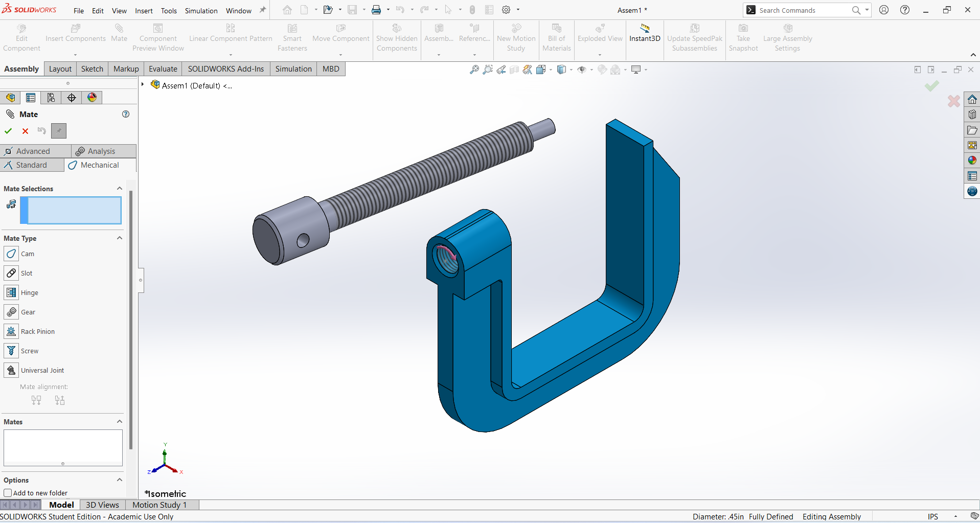Choose the Universal Joint mate icon

tap(11, 370)
